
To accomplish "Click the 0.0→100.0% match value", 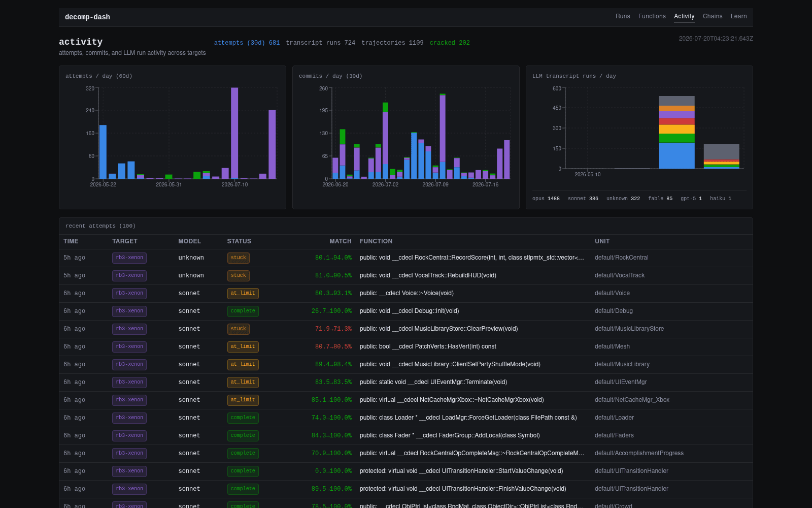I will [x=333, y=471].
